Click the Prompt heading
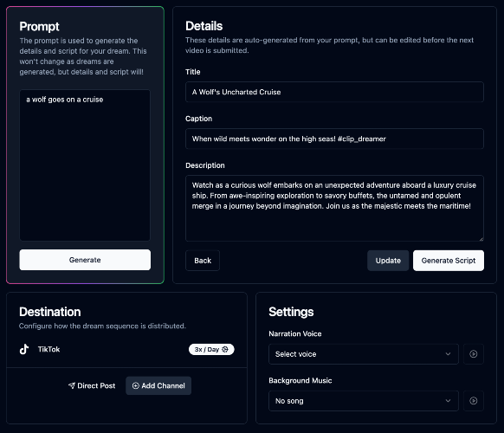Viewport: 504px width, 433px height. click(39, 26)
